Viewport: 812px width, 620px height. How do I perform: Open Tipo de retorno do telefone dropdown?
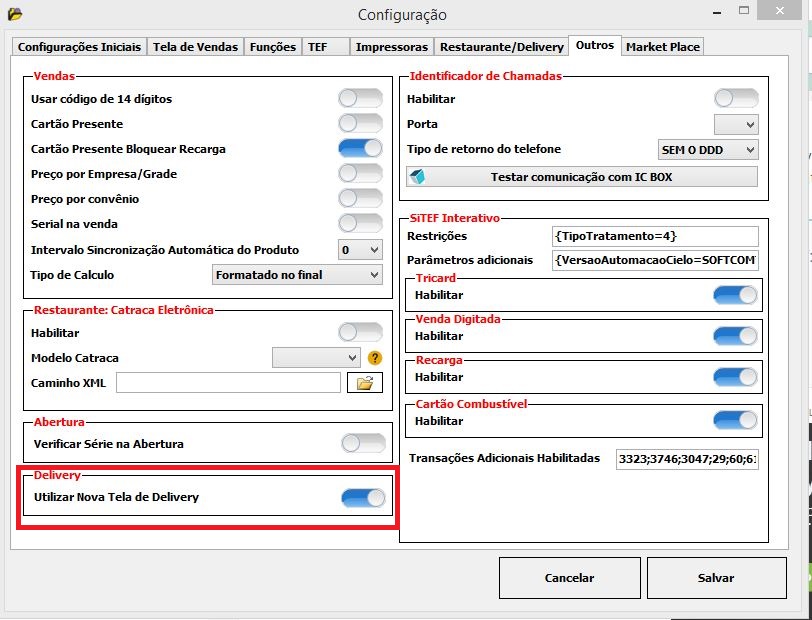708,149
